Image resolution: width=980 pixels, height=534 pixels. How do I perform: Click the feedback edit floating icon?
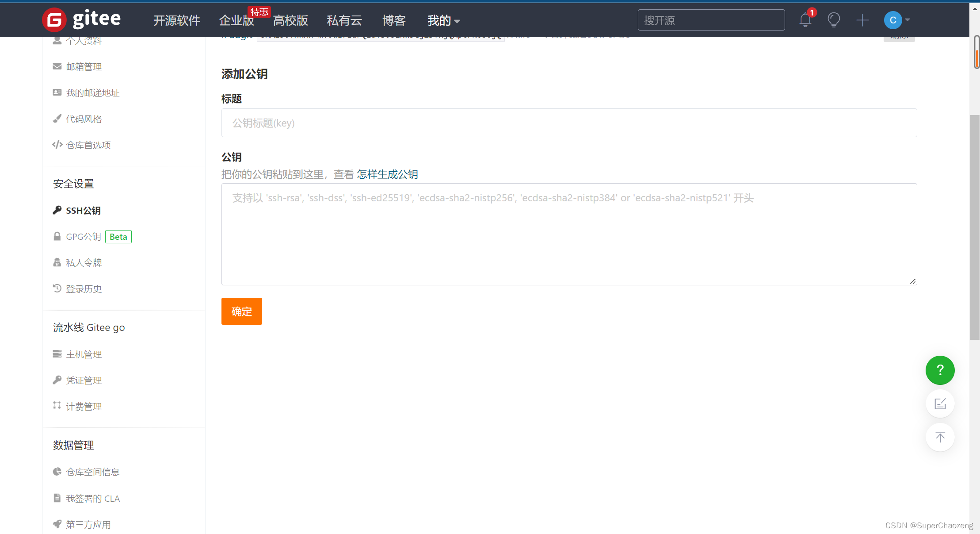940,404
